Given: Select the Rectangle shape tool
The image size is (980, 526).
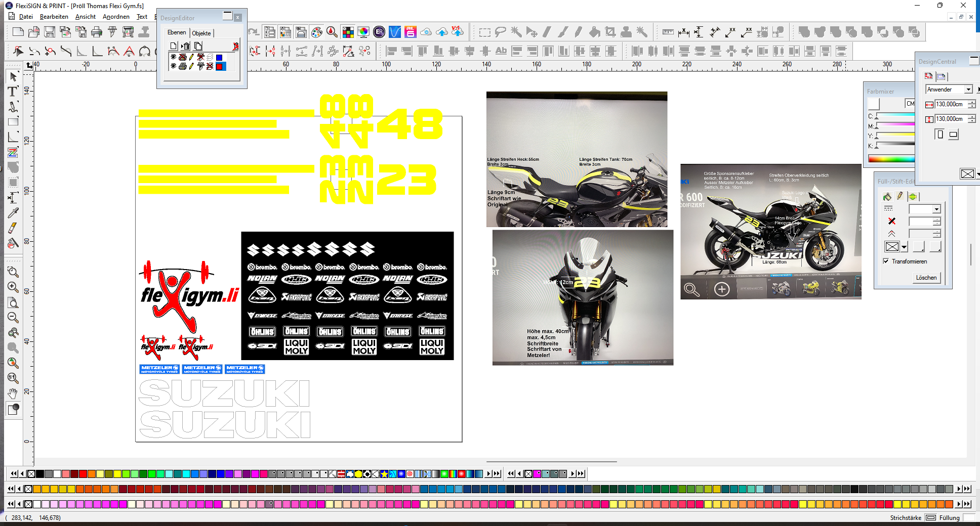Looking at the screenshot, I should click(x=13, y=122).
